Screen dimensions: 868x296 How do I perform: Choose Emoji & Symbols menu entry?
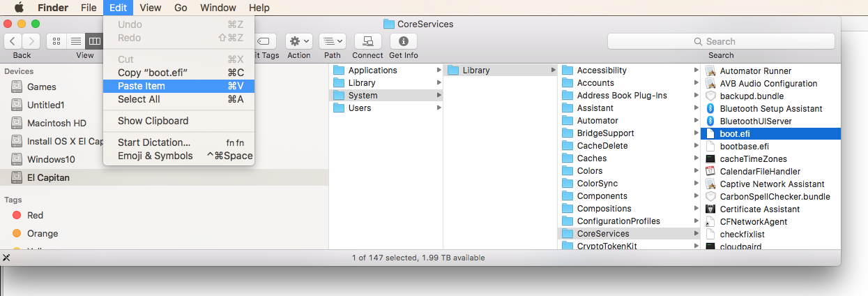click(179, 156)
